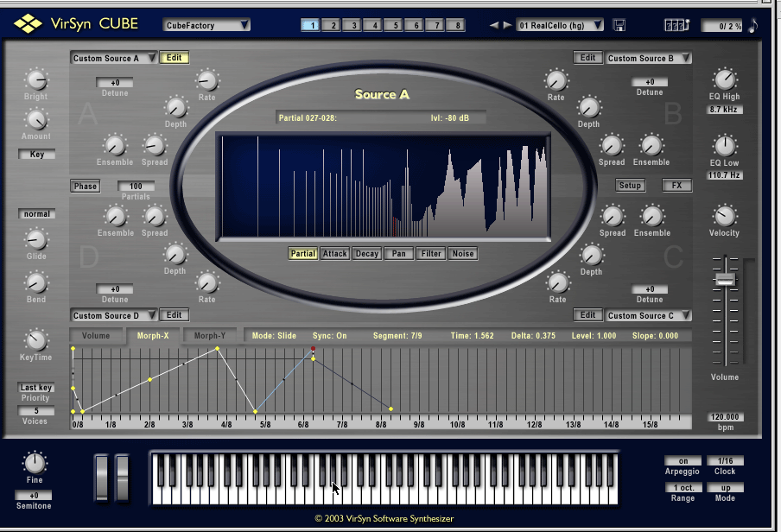This screenshot has width=781, height=532.
Task: Open the CubeFactory bank dropdown
Action: [x=206, y=25]
